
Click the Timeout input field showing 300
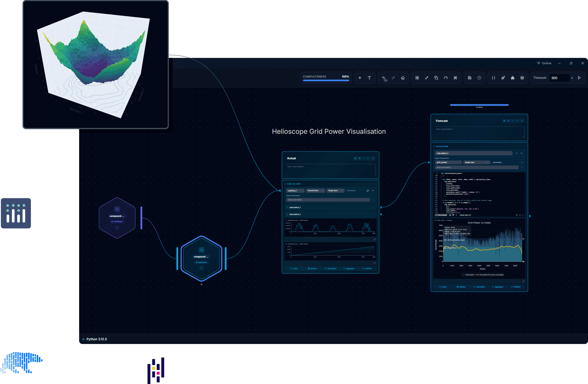(x=559, y=78)
